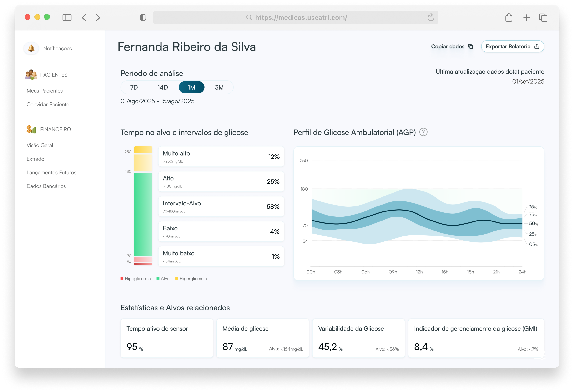The width and height of the screenshot is (574, 392).
Task: Toggle the browser sidebar icon
Action: [67, 18]
